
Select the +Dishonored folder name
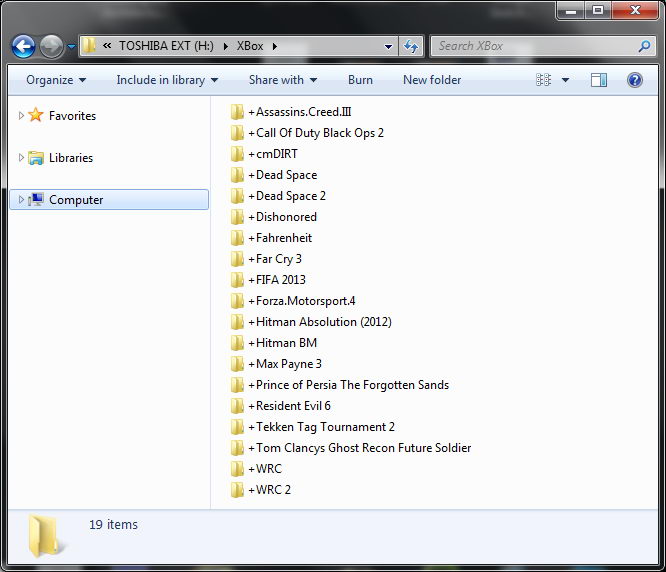tap(282, 217)
